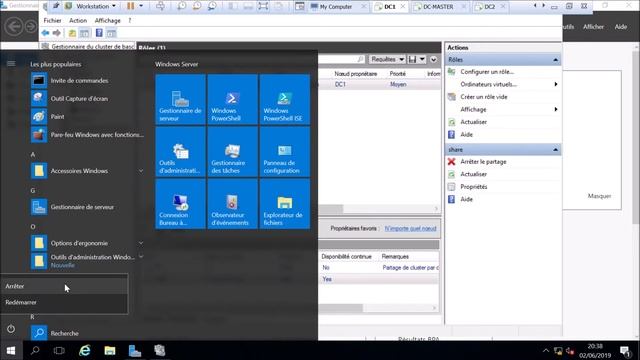Click Actualiser under Rôles actions

(x=473, y=122)
